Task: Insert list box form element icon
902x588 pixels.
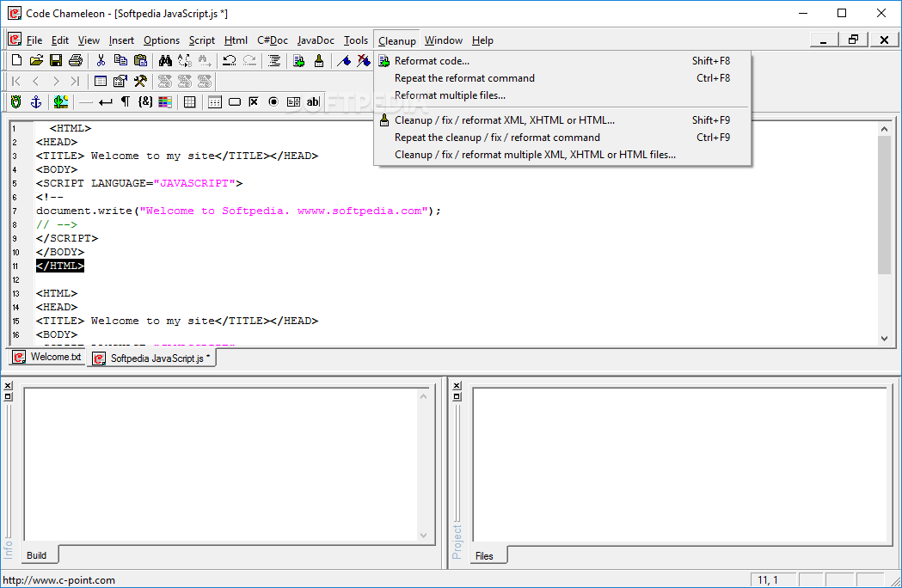Action: tap(293, 101)
